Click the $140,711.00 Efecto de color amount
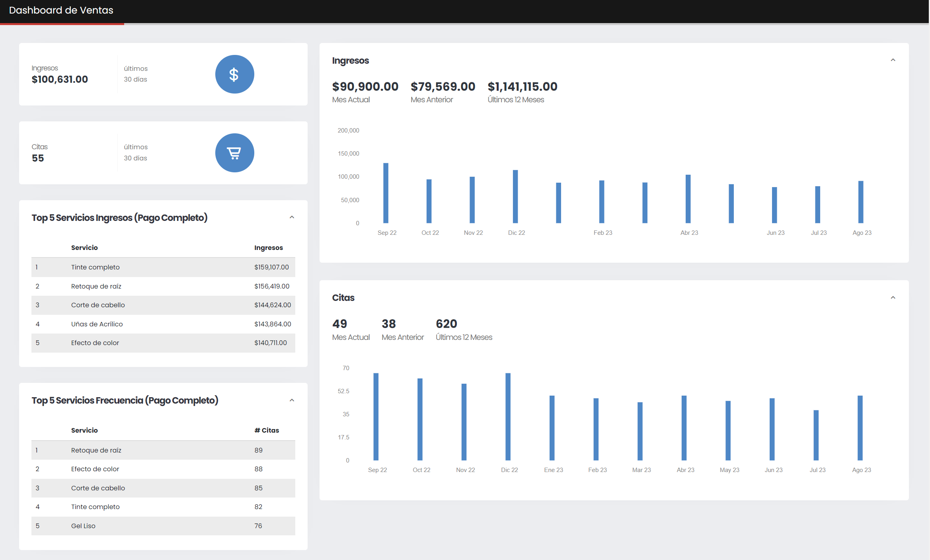 [x=271, y=343]
